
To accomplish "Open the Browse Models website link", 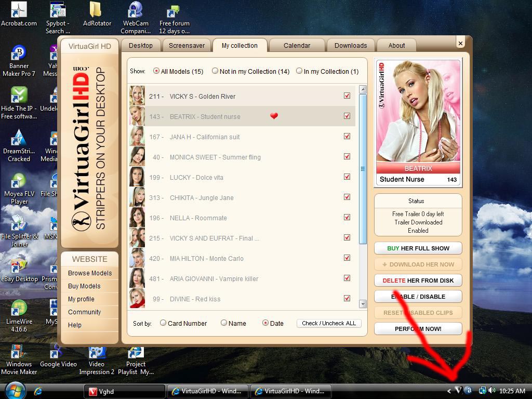I will (90, 273).
